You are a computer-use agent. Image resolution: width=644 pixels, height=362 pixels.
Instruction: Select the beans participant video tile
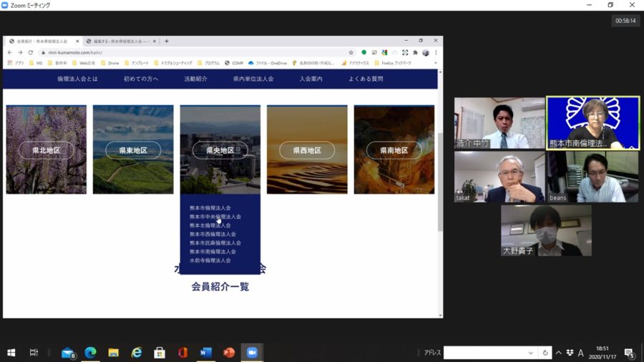tap(592, 177)
